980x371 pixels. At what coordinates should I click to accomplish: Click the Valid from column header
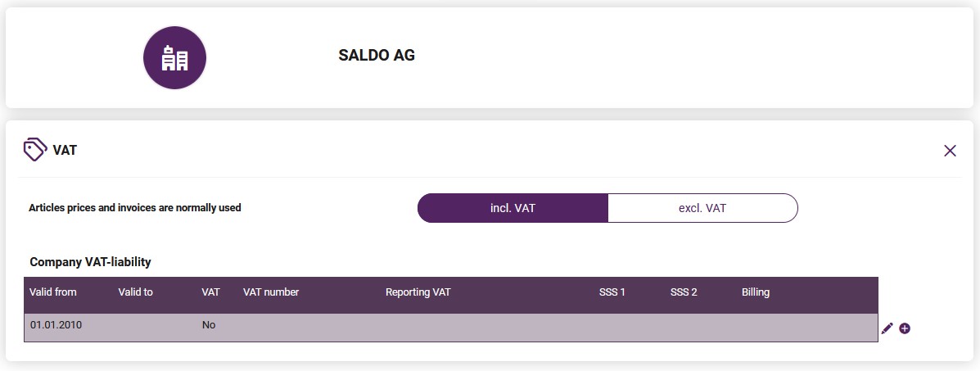click(53, 292)
